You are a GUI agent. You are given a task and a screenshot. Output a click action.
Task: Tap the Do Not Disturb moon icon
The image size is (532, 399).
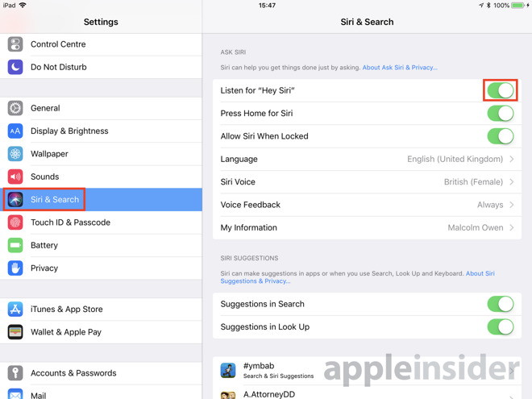point(15,67)
